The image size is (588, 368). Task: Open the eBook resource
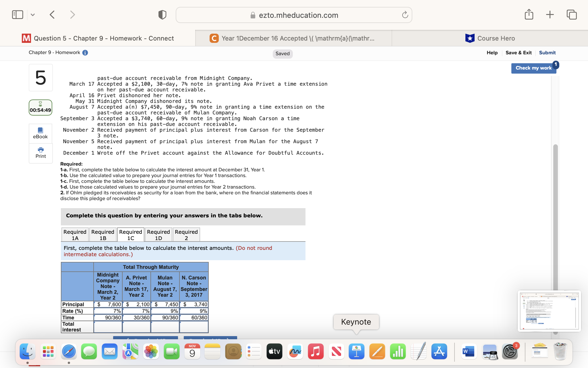[x=40, y=133]
